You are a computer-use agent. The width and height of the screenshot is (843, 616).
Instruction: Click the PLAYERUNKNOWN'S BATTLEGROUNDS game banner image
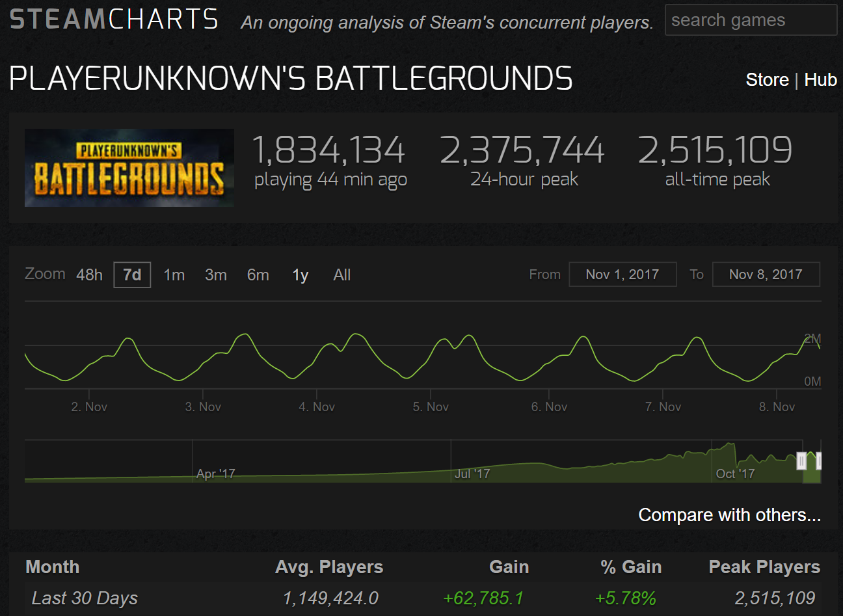129,168
